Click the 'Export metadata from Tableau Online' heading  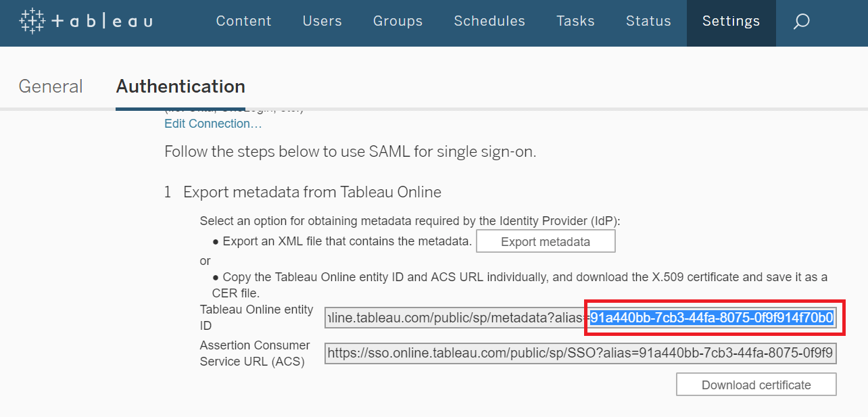(312, 192)
